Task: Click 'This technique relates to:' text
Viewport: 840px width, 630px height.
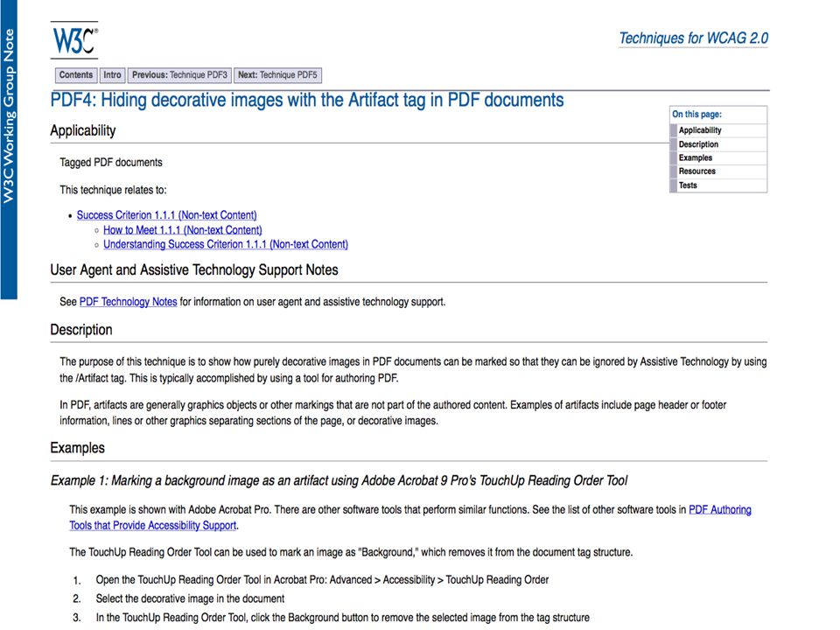Action: pyautogui.click(x=113, y=190)
